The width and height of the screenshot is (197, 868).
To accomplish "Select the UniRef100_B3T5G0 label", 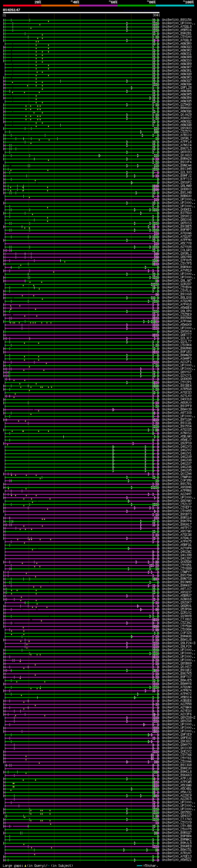I will click(x=177, y=213).
